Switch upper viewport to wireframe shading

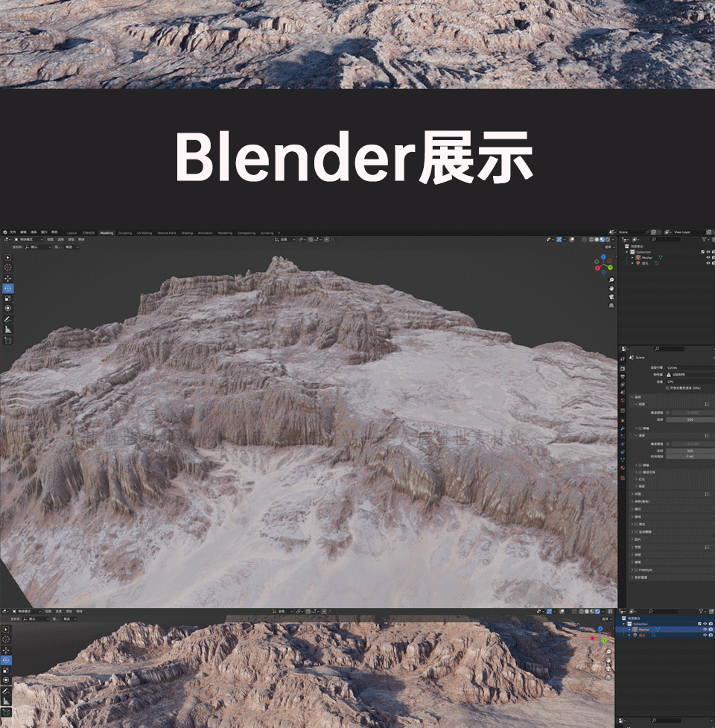591,240
